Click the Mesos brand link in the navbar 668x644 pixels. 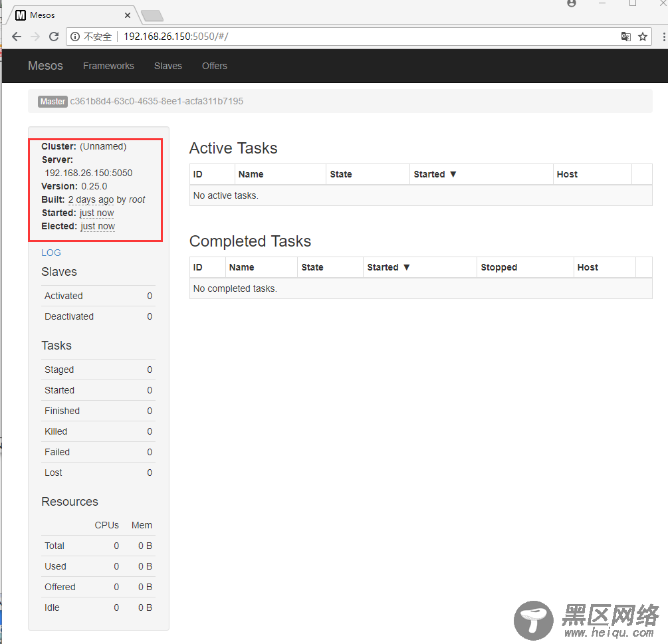click(x=46, y=66)
